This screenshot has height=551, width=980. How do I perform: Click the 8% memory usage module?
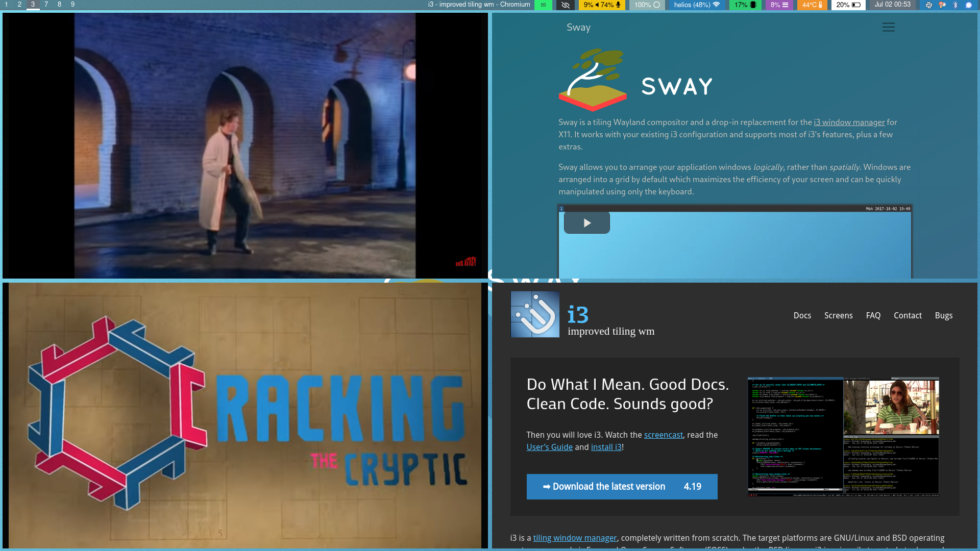779,5
